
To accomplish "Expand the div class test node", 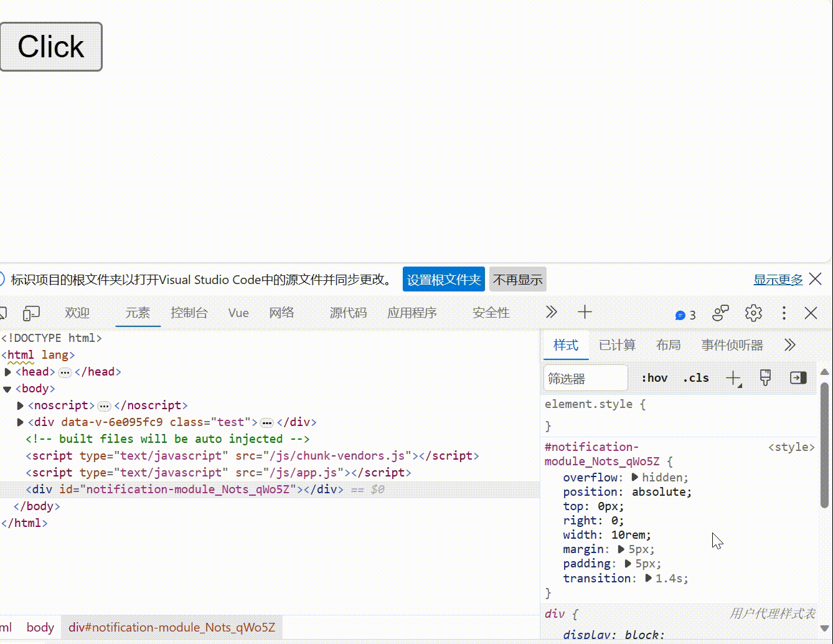I will point(21,422).
